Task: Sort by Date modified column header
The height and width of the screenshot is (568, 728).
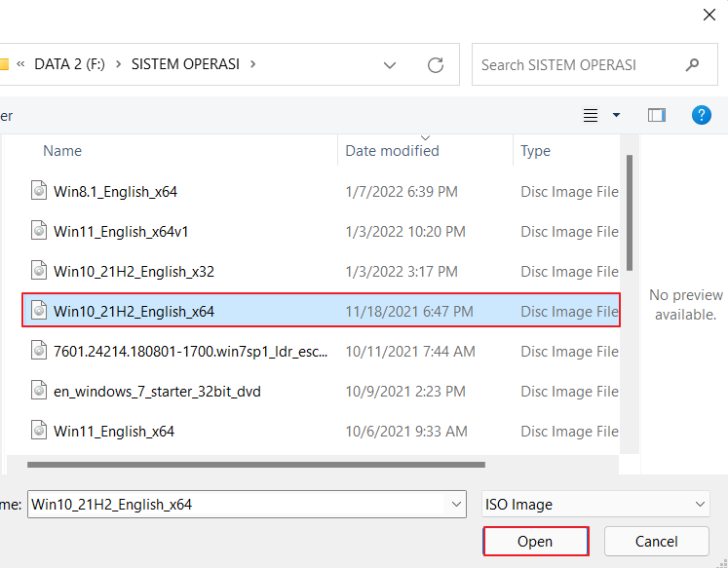Action: click(x=392, y=151)
